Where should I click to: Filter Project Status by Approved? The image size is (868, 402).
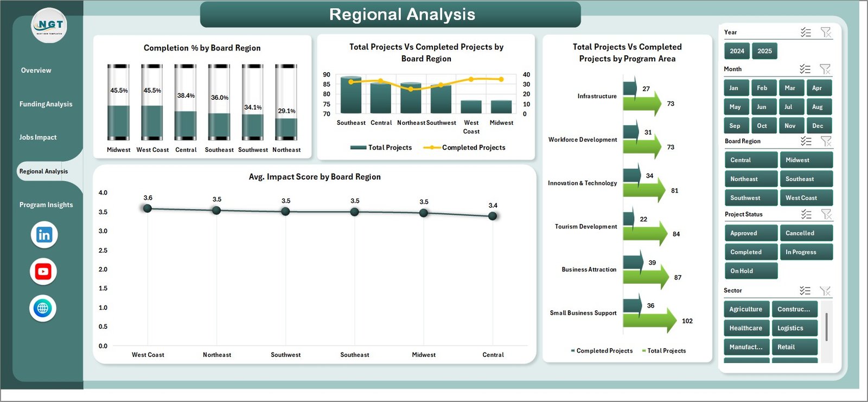pos(751,233)
